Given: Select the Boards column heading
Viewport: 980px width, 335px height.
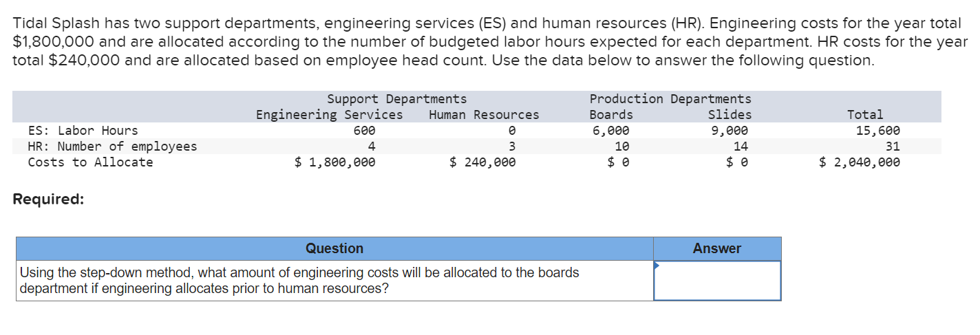Looking at the screenshot, I should (611, 115).
